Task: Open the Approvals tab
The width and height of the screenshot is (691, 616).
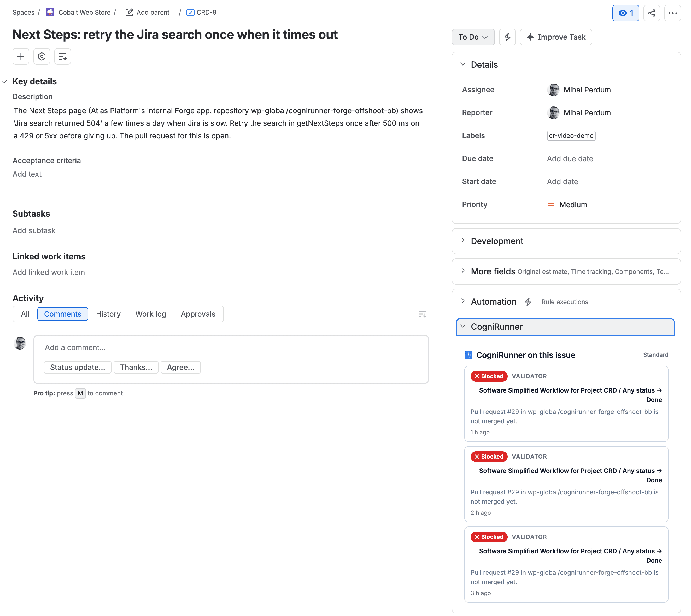Action: [x=198, y=314]
